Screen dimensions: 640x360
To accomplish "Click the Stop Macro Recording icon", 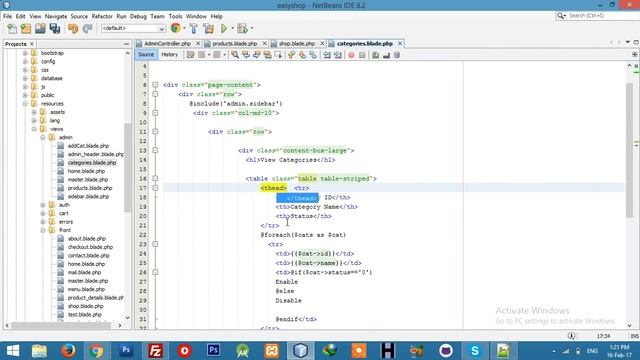I will (362, 55).
